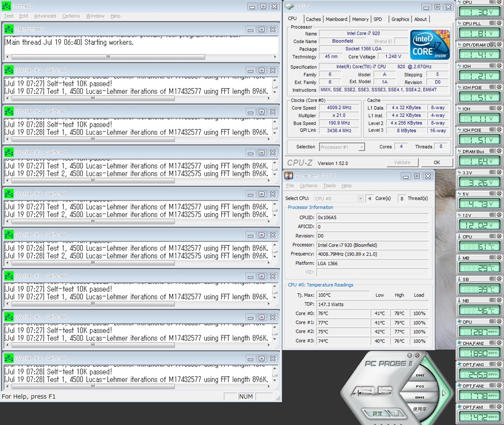Screen dimensions: 504x425
Task: Close the OPT_FAN1 fan monitor
Action: tap(499, 407)
